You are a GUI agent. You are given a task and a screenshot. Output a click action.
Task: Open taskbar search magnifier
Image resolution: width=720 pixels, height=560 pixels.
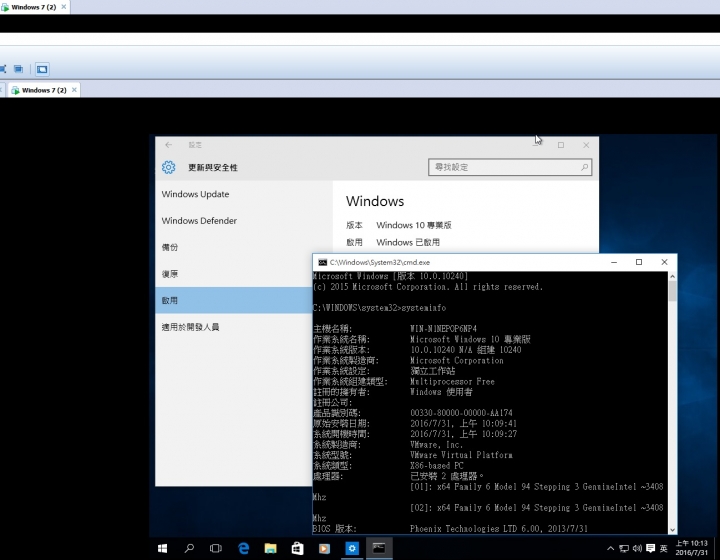[x=189, y=549]
